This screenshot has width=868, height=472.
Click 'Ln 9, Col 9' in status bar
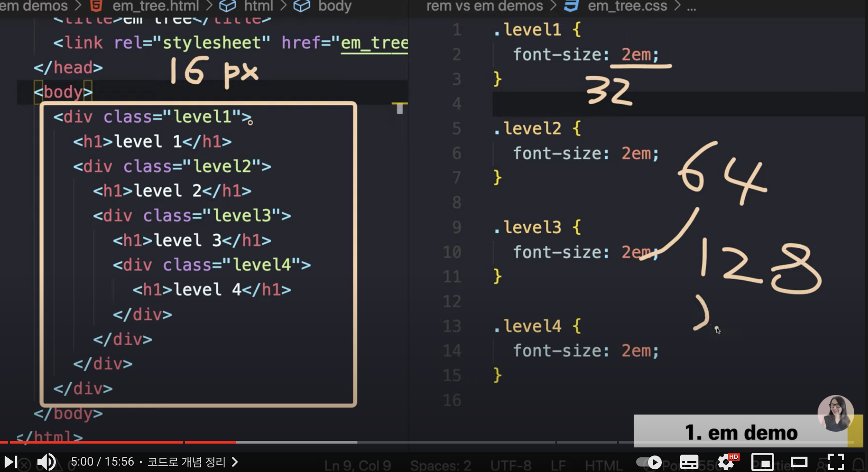(x=357, y=466)
